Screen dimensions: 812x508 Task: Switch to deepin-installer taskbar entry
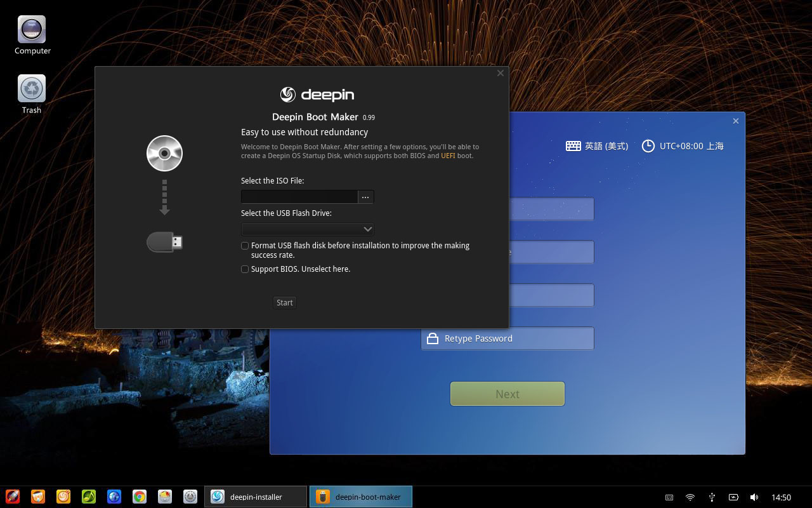pyautogui.click(x=256, y=497)
